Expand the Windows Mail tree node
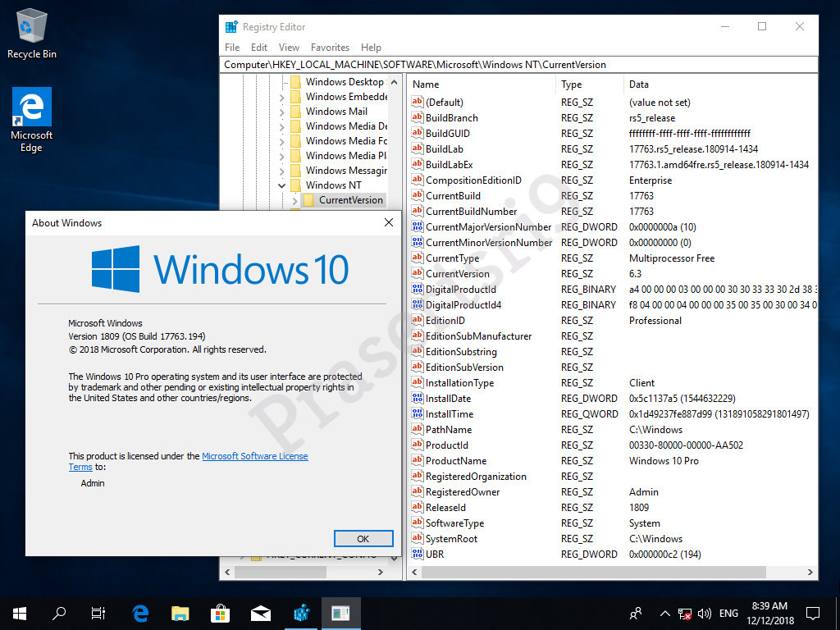The width and height of the screenshot is (840, 630). (282, 112)
